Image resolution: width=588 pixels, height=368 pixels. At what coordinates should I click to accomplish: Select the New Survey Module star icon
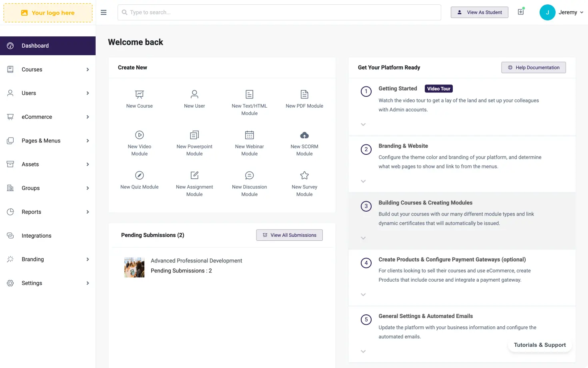[304, 175]
